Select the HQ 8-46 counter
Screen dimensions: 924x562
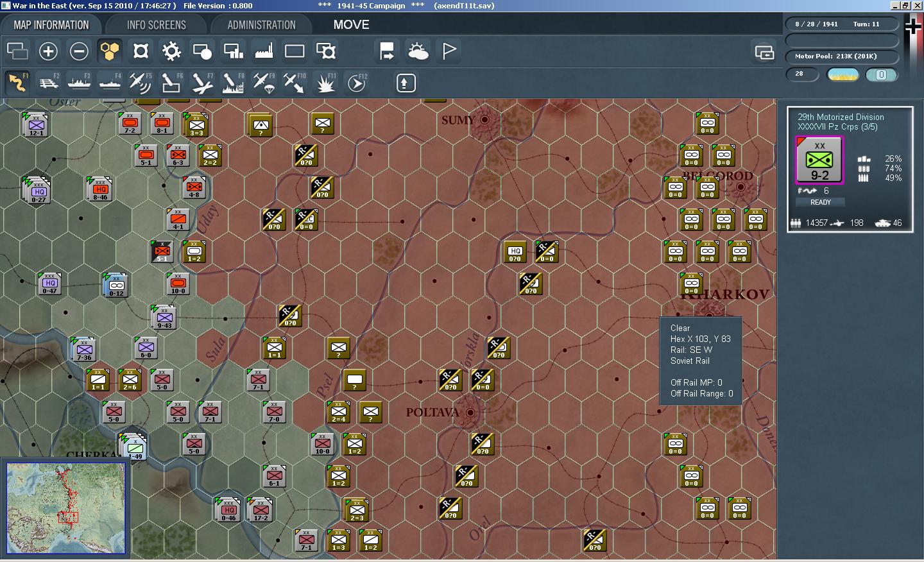point(101,189)
